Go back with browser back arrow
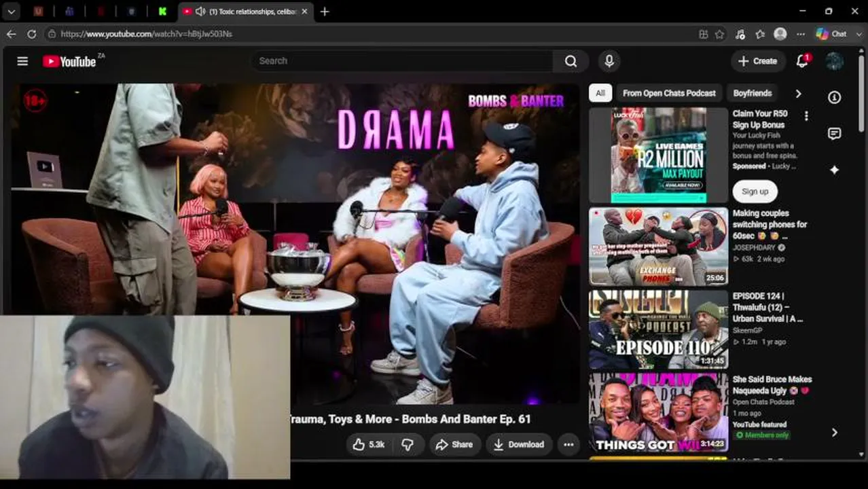 coord(12,33)
